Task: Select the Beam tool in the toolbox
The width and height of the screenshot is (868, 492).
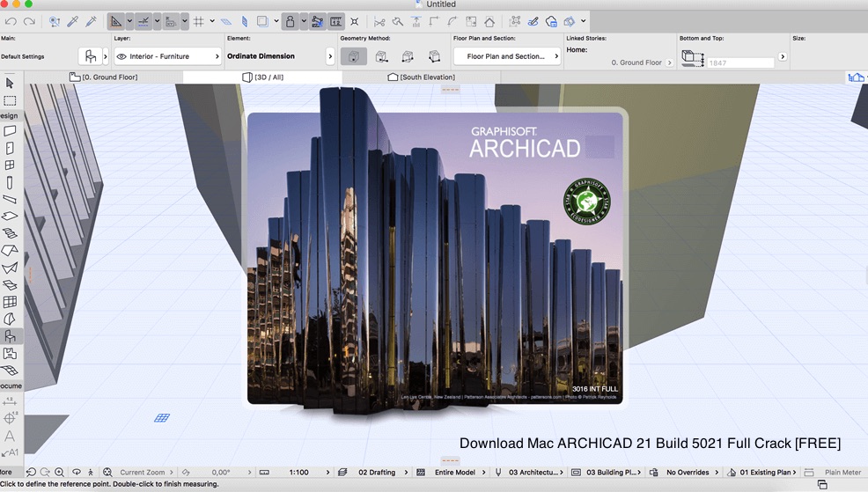Action: (10, 199)
